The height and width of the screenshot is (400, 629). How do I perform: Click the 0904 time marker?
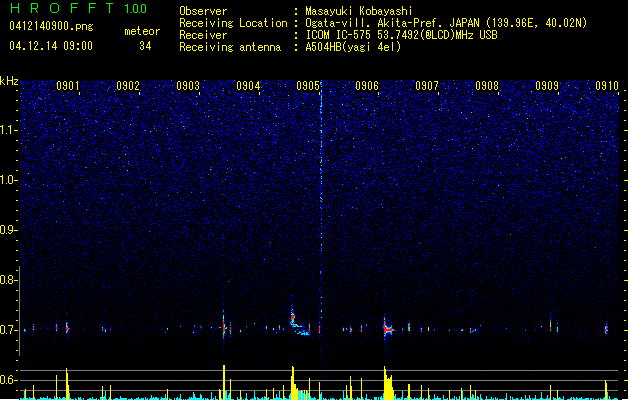pos(248,86)
